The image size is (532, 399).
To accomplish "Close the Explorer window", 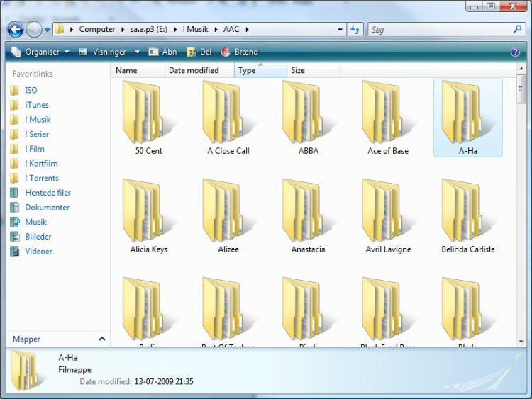I will tap(513, 6).
